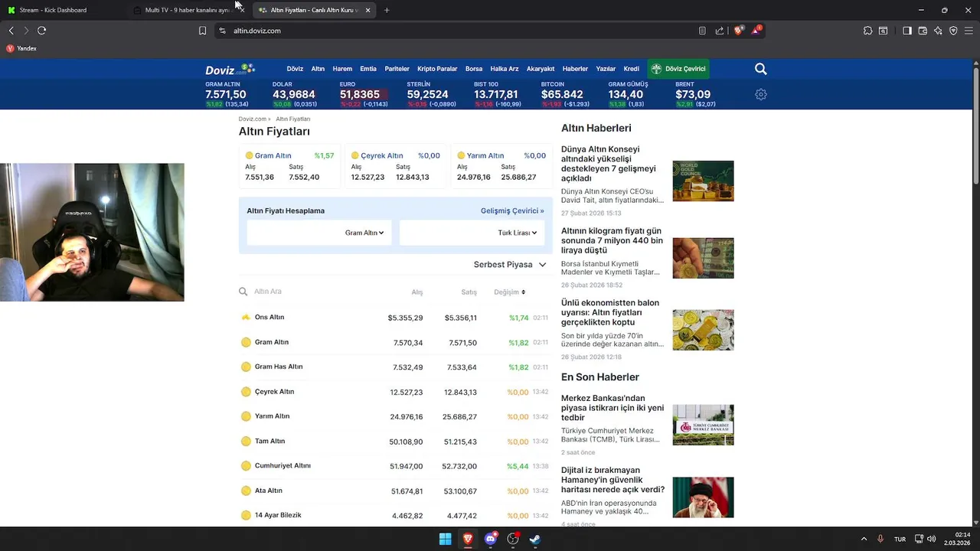Open the TUR keyboard language indicator
This screenshot has height=551, width=980.
(x=900, y=540)
